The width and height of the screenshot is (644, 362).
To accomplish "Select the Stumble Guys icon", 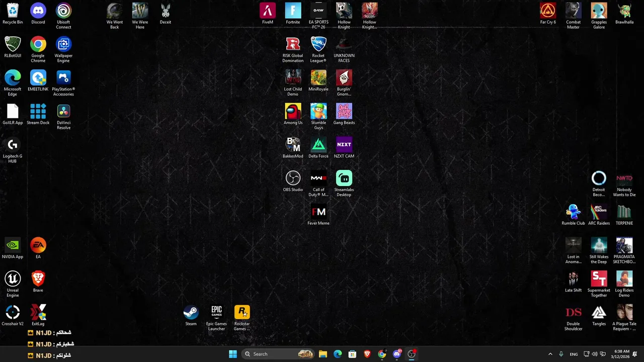I will [x=318, y=117].
